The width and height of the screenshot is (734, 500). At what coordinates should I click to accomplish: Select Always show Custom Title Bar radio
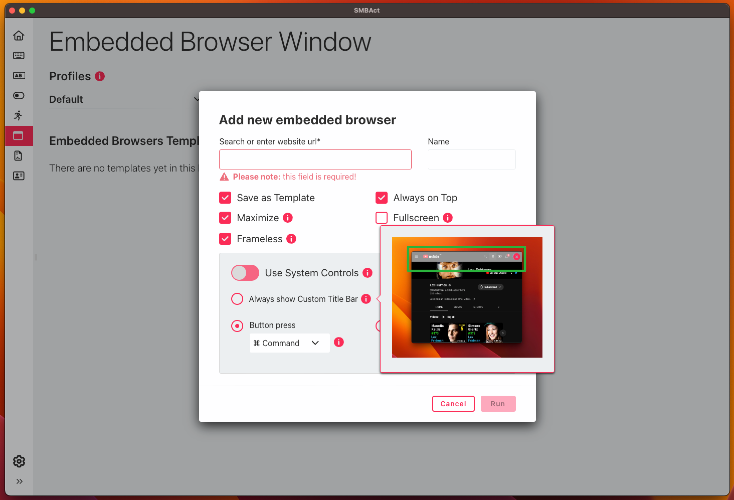tap(237, 299)
